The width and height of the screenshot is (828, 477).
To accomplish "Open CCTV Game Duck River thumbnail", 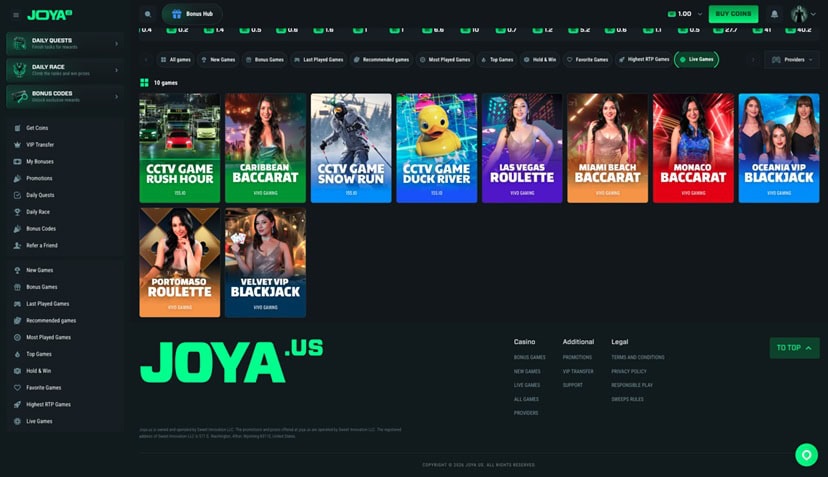I will (x=437, y=148).
